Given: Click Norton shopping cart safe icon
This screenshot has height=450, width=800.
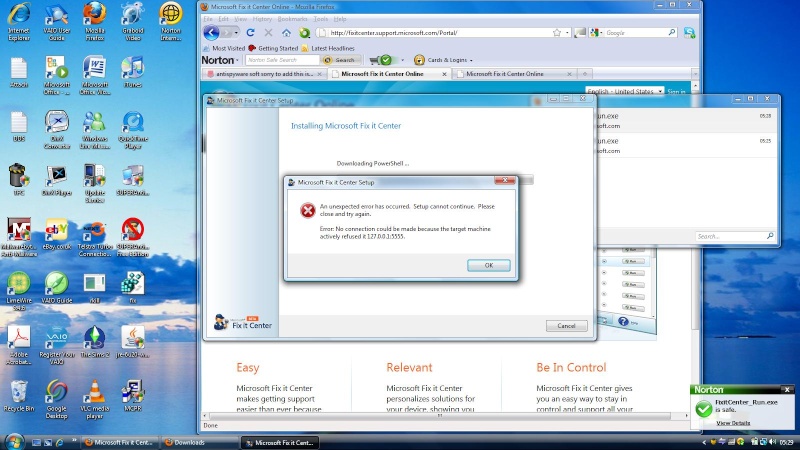Looking at the screenshot, I should (x=381, y=60).
